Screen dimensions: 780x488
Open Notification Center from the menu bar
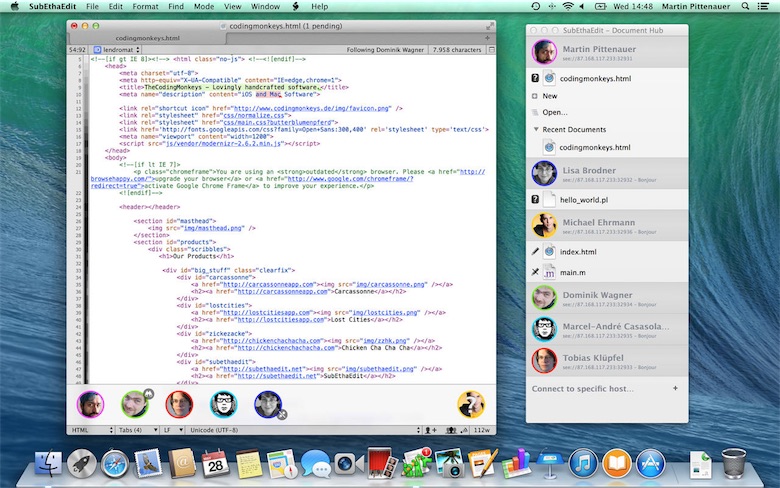(763, 6)
